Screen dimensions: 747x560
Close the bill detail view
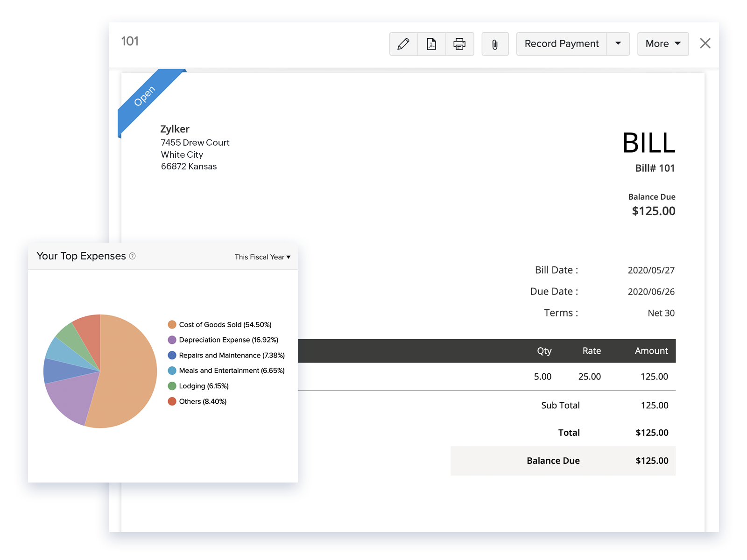coord(705,43)
